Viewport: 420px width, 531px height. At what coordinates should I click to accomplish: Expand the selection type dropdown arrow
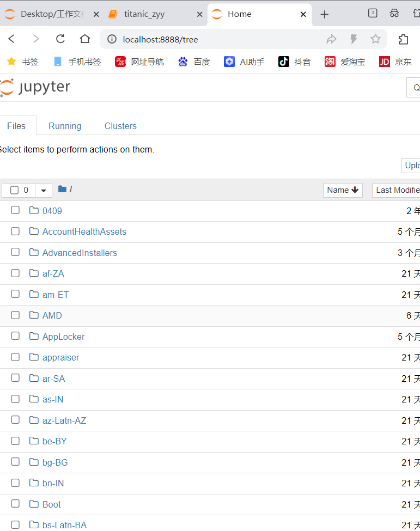44,190
